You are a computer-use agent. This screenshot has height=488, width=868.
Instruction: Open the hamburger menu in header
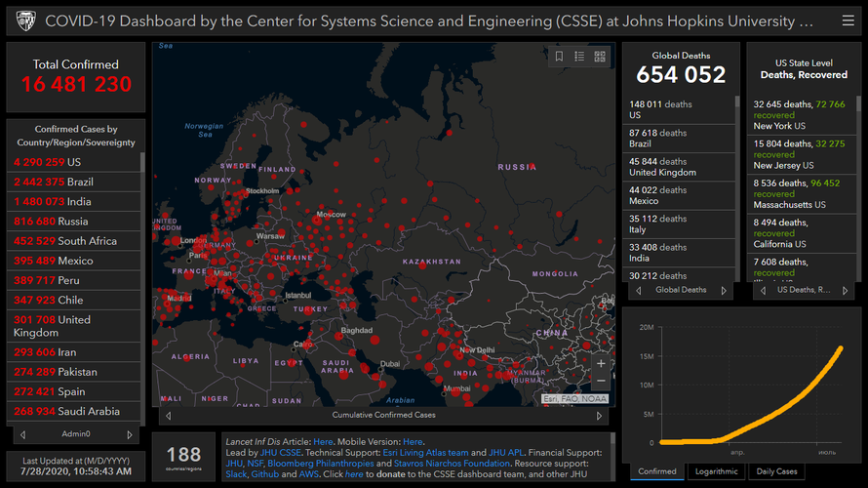[847, 20]
